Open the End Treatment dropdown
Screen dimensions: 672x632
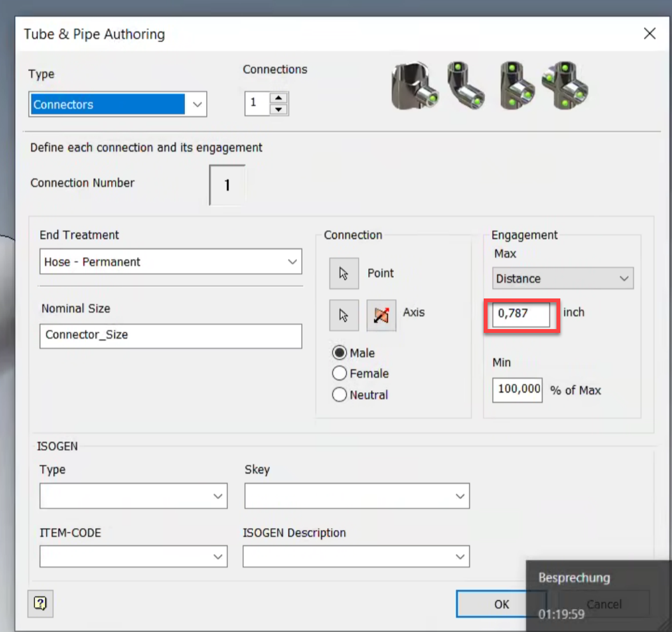click(x=293, y=261)
